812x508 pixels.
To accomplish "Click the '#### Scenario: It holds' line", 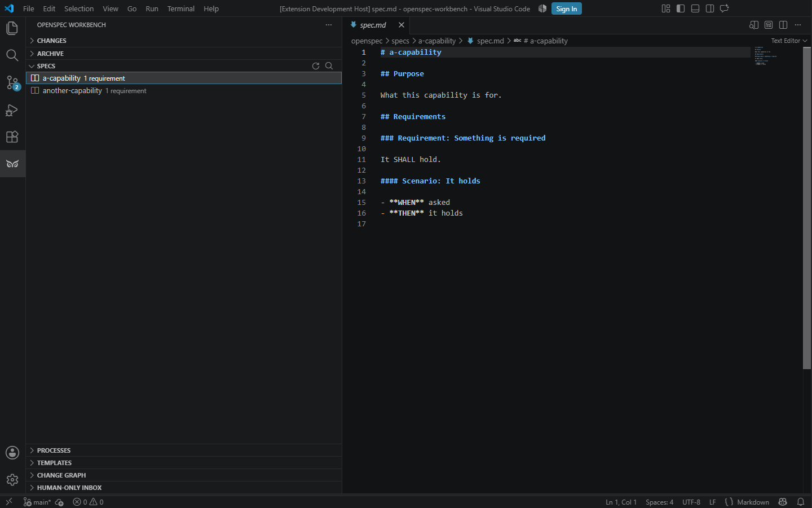I will (430, 181).
